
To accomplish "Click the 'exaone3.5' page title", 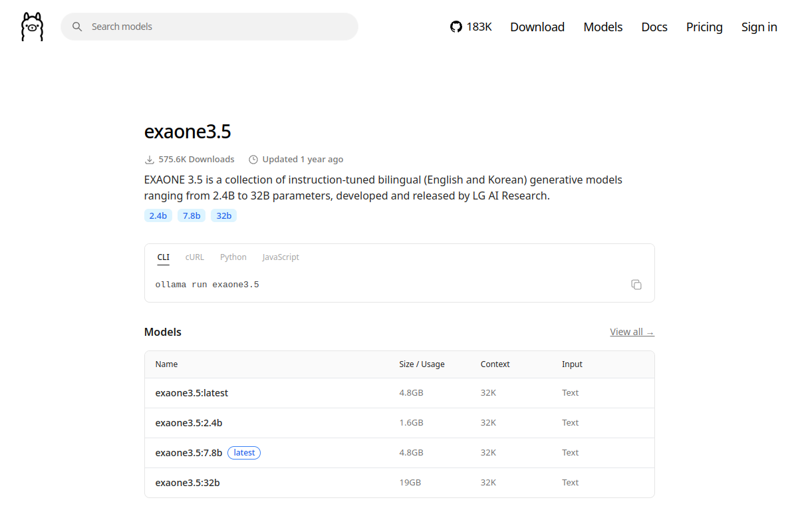I will pos(188,132).
